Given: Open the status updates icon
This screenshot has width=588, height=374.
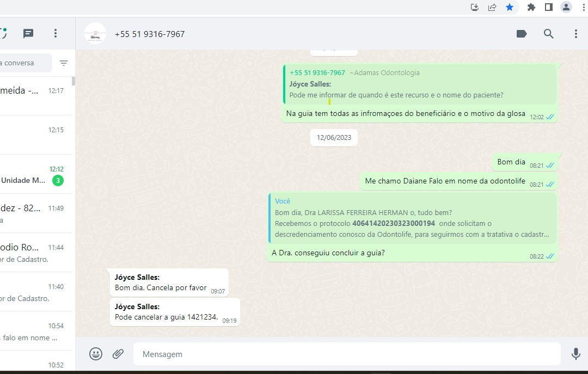Looking at the screenshot, I should coord(3,33).
